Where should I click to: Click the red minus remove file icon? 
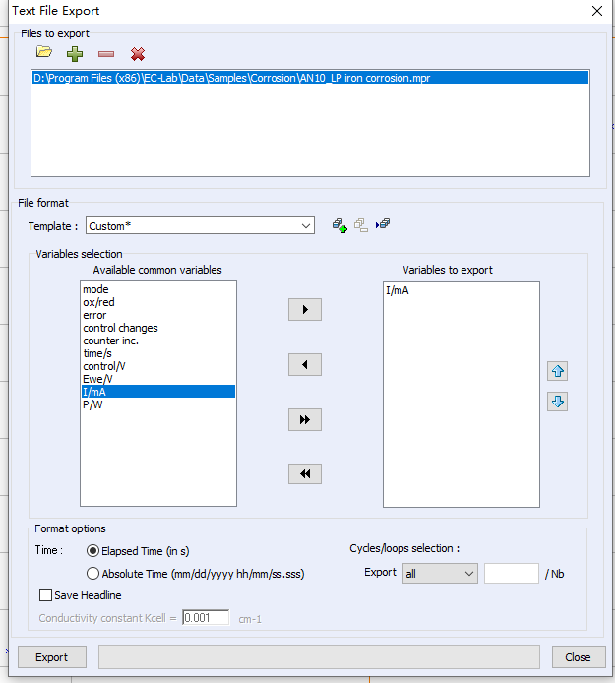point(106,53)
